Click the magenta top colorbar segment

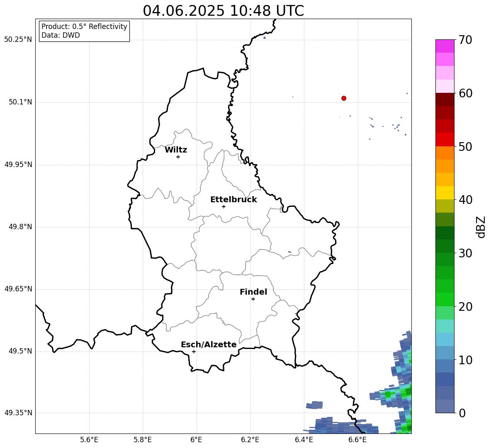coord(445,46)
